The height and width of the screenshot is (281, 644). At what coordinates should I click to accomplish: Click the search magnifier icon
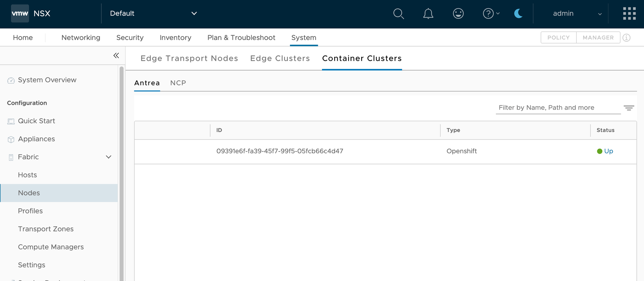[398, 14]
